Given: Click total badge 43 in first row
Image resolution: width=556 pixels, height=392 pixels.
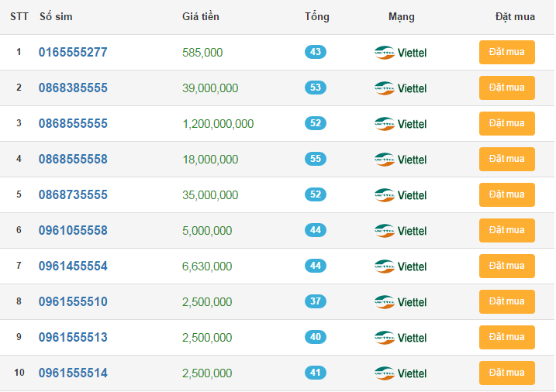Looking at the screenshot, I should coord(316,52).
